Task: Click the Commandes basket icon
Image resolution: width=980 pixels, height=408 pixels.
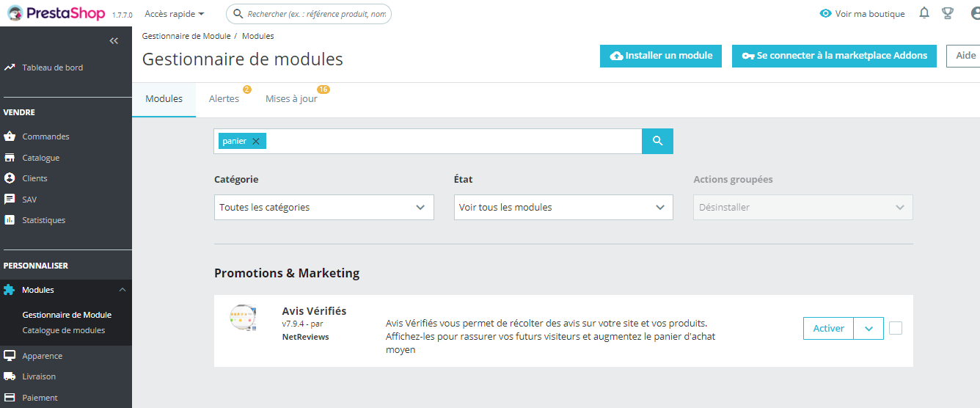Action: [x=10, y=136]
